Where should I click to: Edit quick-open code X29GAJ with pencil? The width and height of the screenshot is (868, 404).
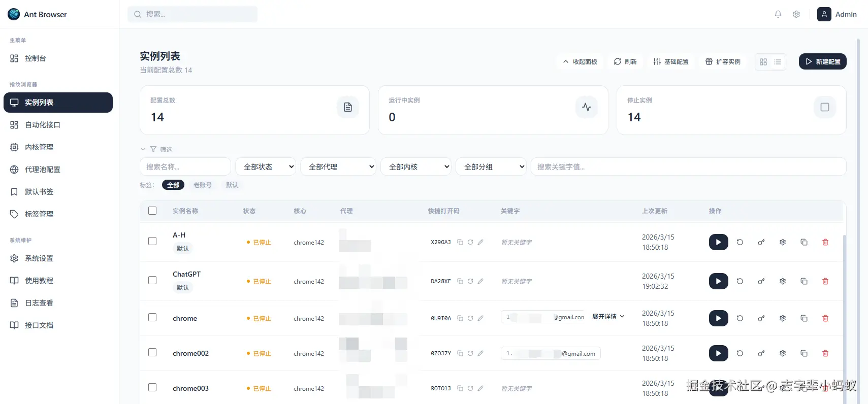tap(480, 242)
